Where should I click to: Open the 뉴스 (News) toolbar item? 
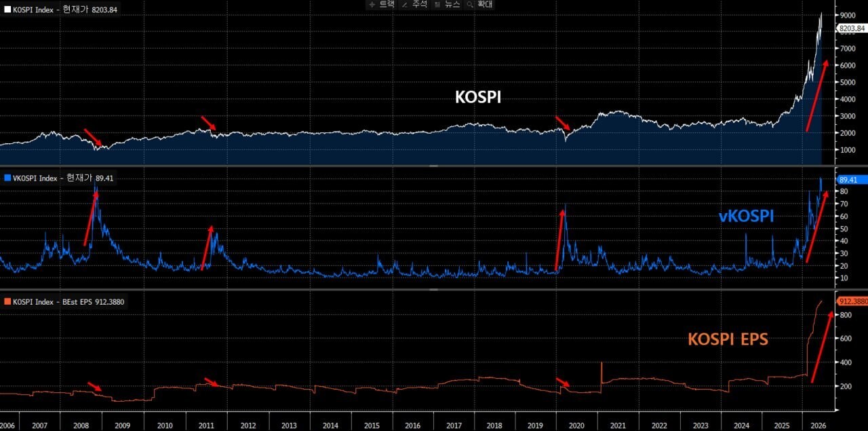447,4
